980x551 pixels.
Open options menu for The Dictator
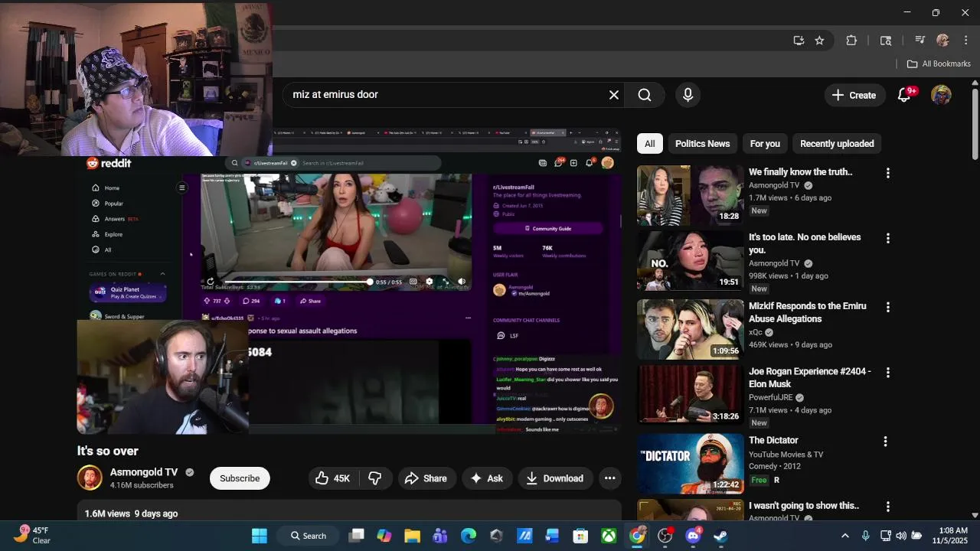point(885,442)
